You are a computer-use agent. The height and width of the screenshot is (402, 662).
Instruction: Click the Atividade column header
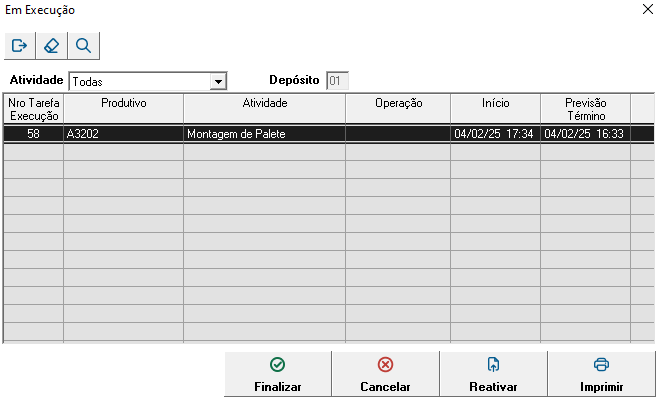pyautogui.click(x=265, y=104)
